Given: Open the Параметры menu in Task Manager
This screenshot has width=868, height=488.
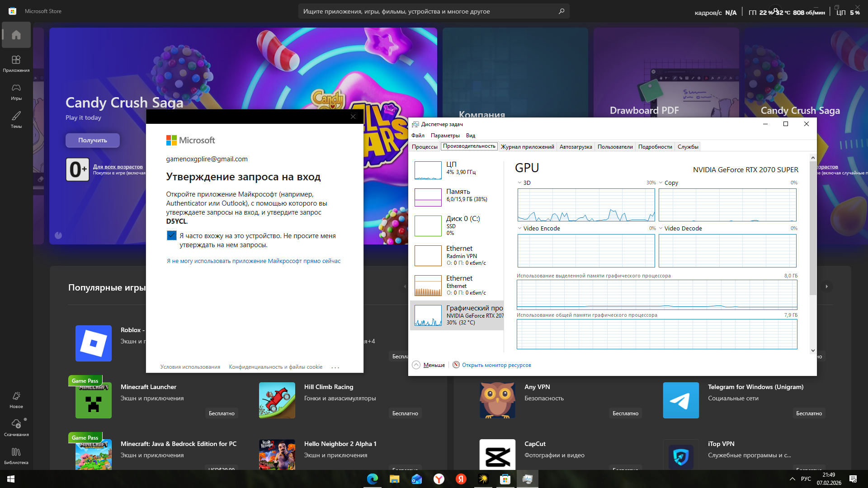Looking at the screenshot, I should tap(445, 136).
